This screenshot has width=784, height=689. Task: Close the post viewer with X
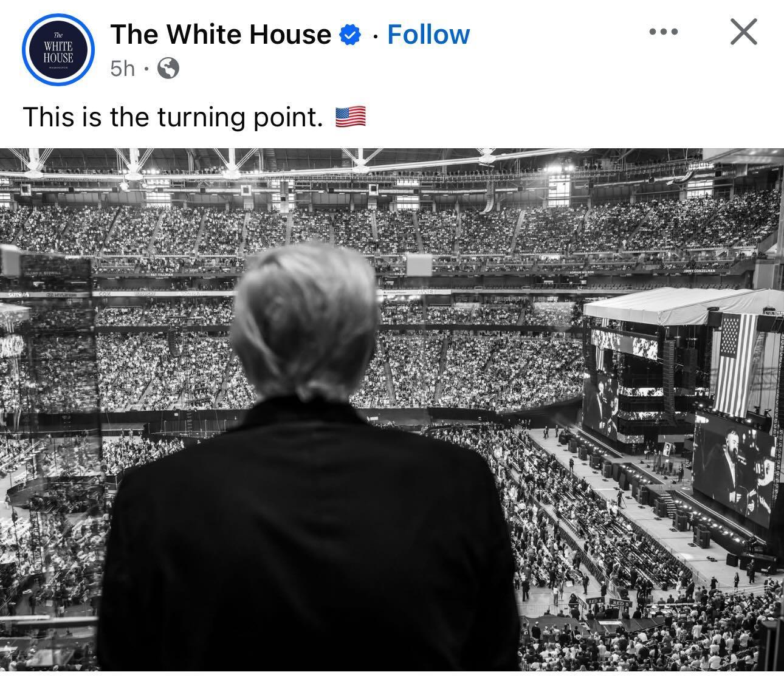[x=743, y=32]
